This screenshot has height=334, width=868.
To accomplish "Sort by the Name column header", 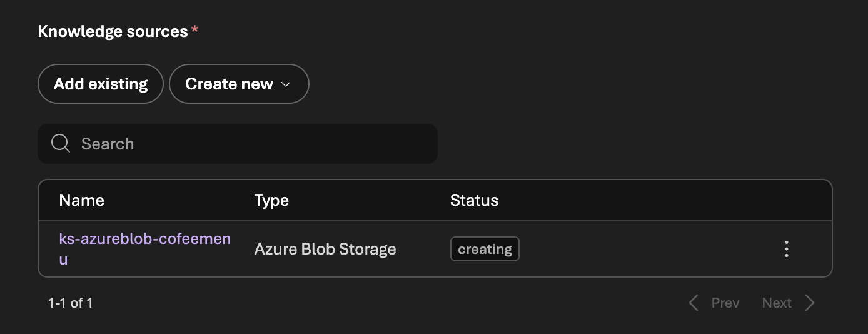I will click(x=81, y=200).
